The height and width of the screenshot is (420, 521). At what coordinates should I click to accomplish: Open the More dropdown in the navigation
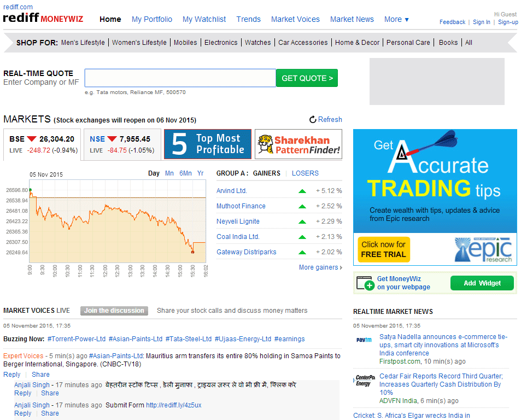[396, 19]
